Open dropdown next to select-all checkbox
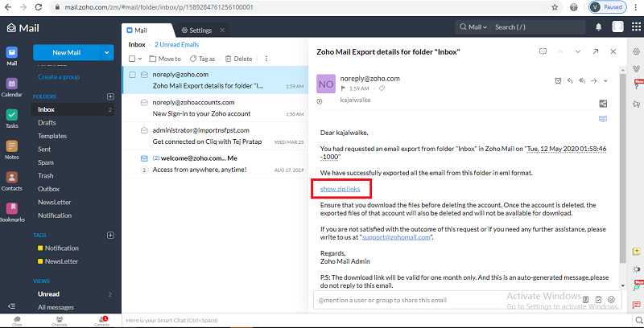The image size is (644, 328). point(140,59)
